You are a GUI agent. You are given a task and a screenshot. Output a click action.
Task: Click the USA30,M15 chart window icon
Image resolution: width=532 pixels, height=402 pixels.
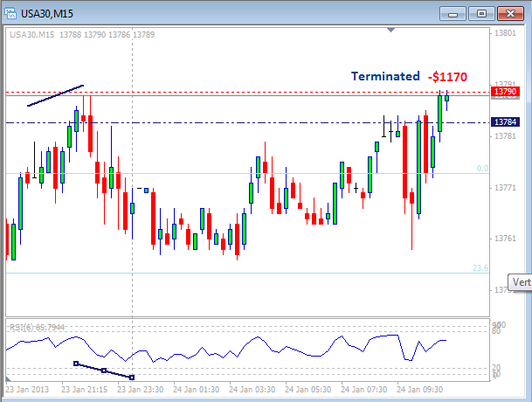pyautogui.click(x=10, y=14)
